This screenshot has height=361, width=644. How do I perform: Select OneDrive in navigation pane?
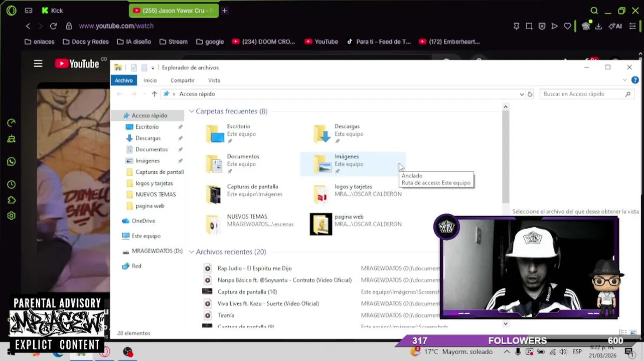click(143, 221)
